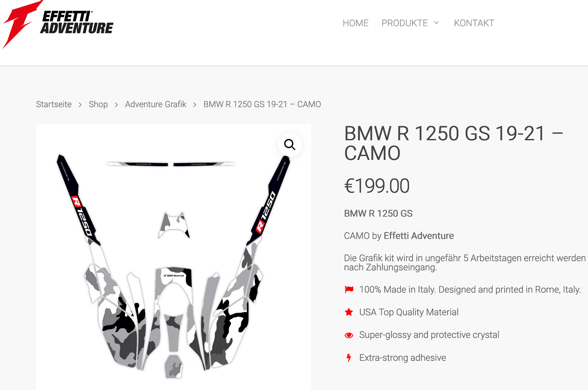Open the KONTAKT menu item
Image resolution: width=588 pixels, height=390 pixels.
coord(474,23)
